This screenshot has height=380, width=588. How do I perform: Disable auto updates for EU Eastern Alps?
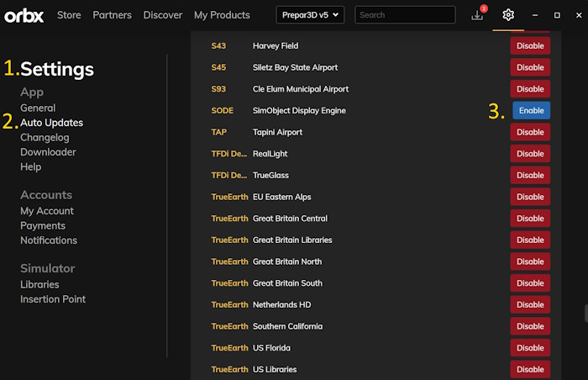coord(530,197)
